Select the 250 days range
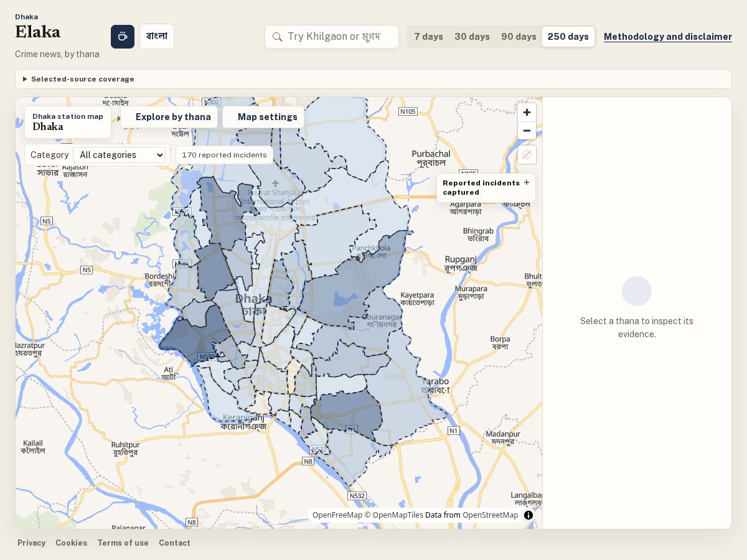Screen dimensions: 747x560 click(x=568, y=37)
